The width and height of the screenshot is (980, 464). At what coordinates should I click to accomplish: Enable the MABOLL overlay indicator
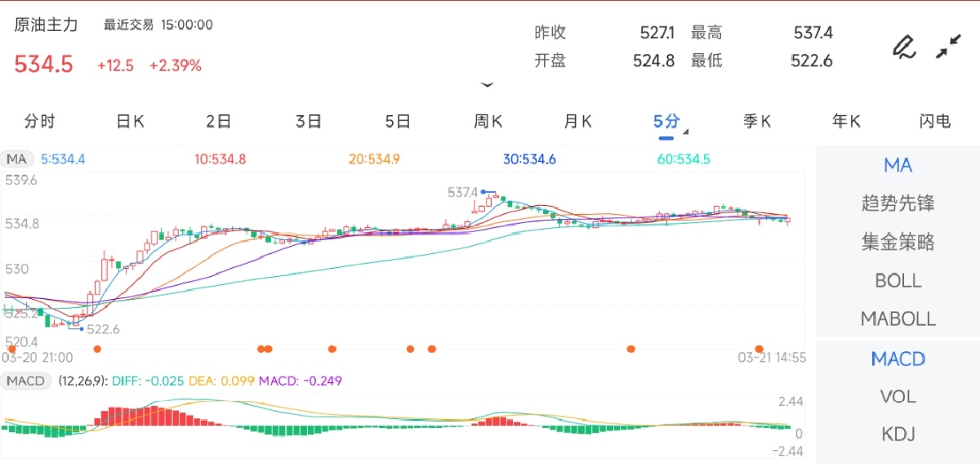(x=898, y=319)
